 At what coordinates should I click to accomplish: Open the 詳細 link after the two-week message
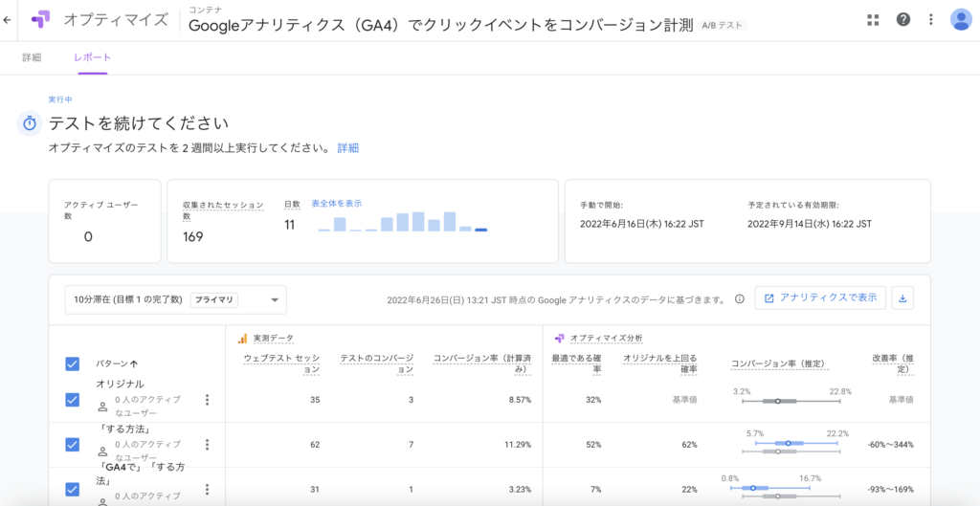pos(348,148)
